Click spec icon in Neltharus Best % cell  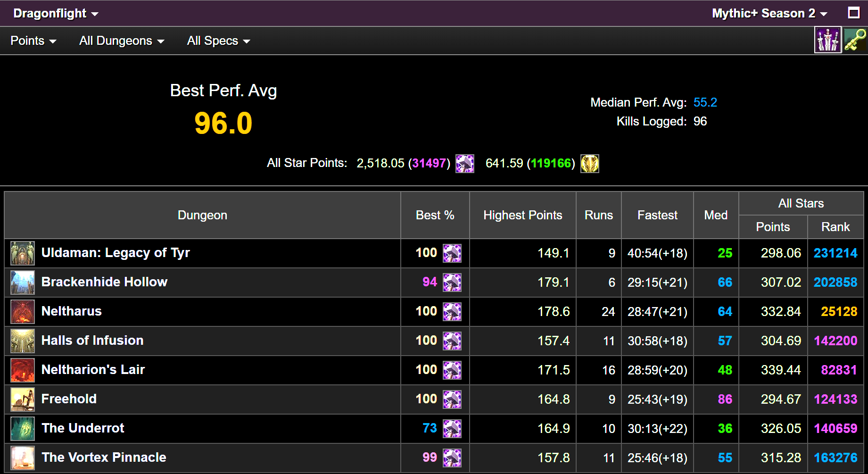pyautogui.click(x=452, y=312)
